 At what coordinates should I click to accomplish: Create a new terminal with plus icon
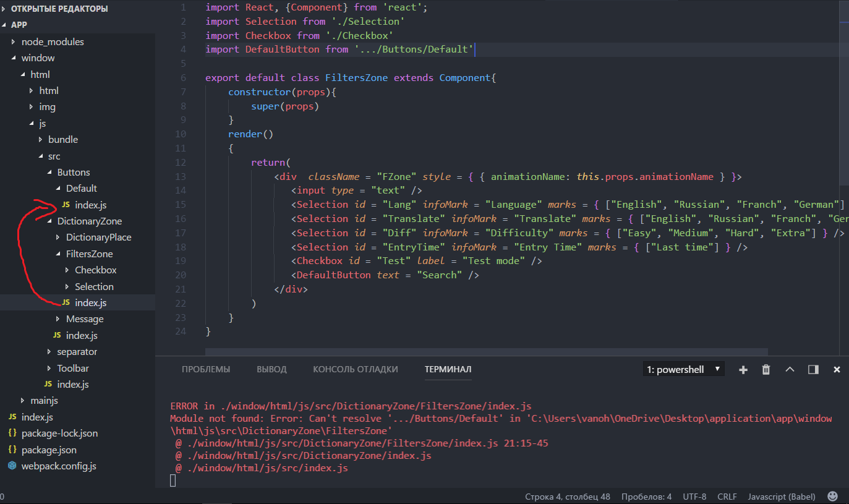[x=743, y=370]
